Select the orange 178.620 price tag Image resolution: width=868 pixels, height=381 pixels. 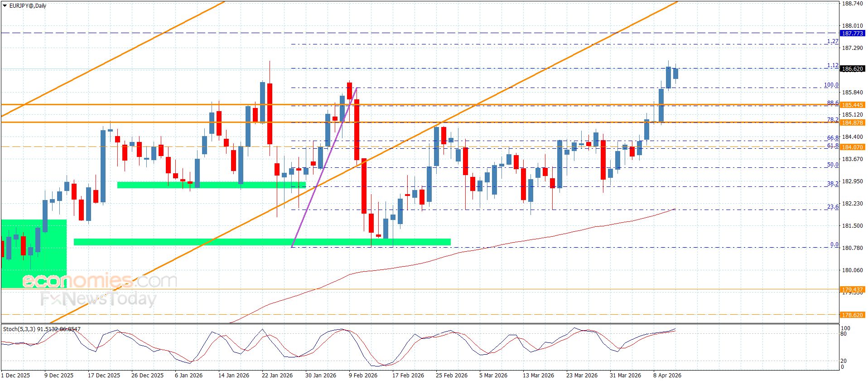[852, 315]
